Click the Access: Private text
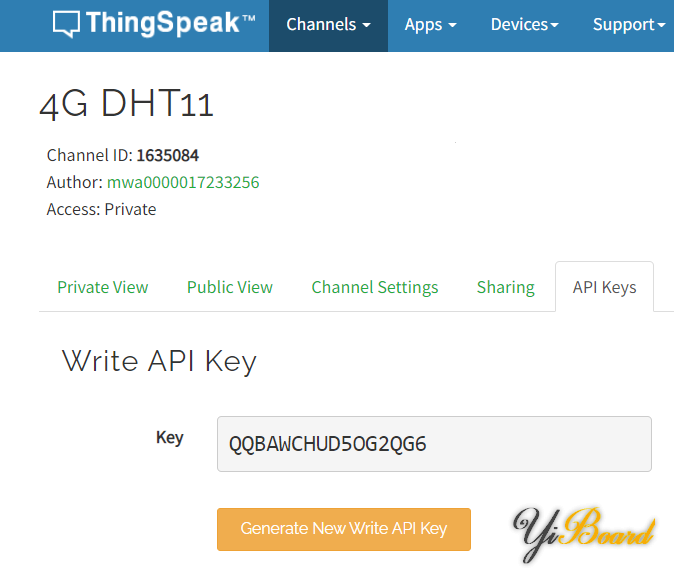 pos(101,209)
